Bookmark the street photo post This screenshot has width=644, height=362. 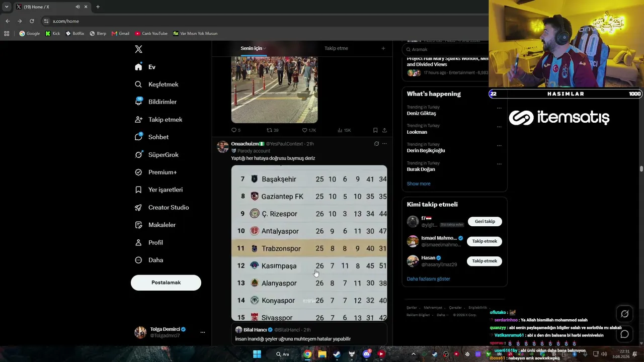375,130
